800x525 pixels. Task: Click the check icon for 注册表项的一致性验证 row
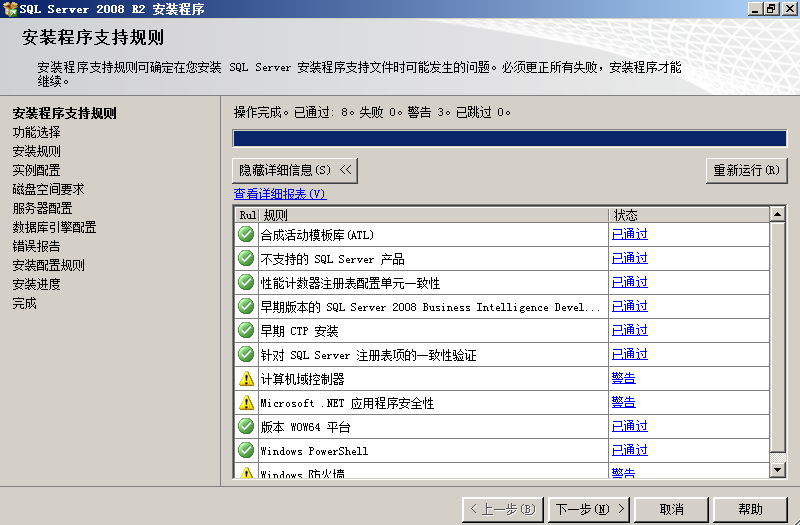[246, 354]
